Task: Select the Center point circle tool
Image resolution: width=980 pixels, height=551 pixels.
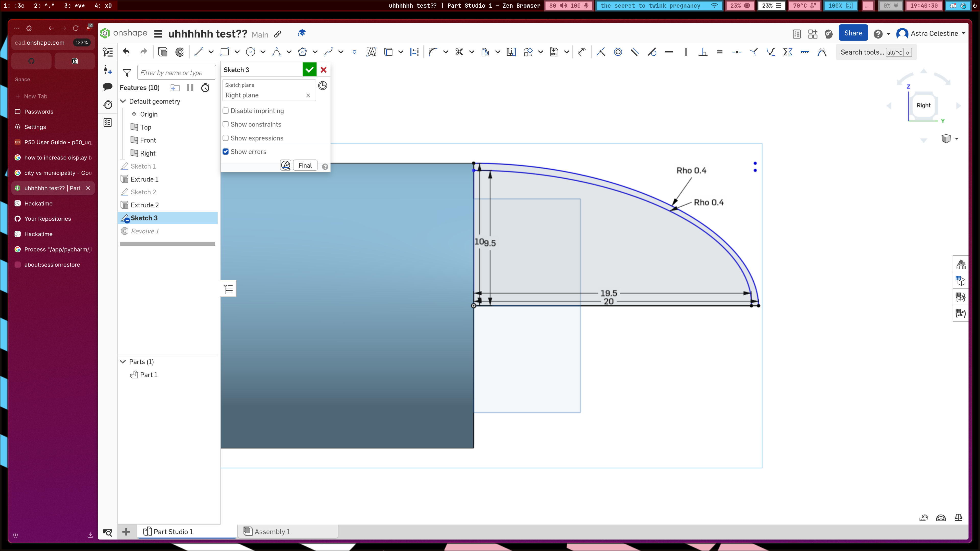Action: [x=250, y=52]
